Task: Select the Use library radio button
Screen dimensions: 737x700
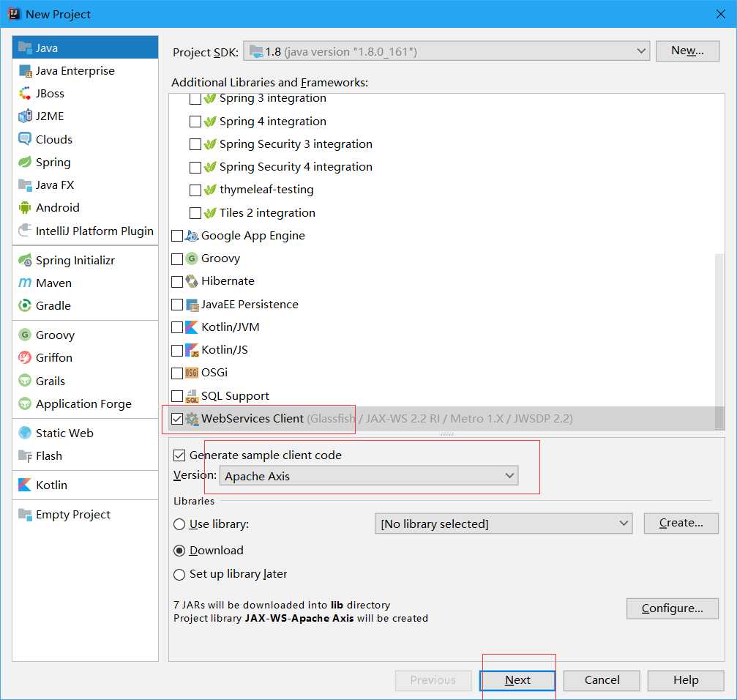Action: [x=179, y=524]
